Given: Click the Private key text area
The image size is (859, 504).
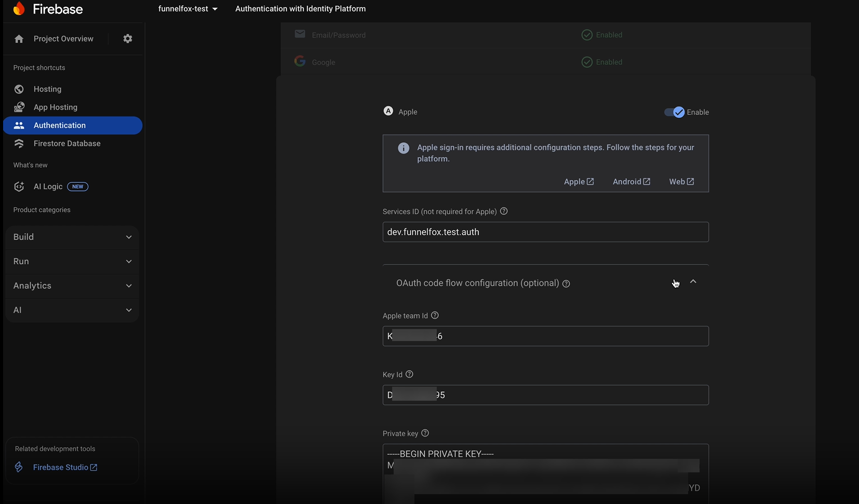Looking at the screenshot, I should pos(545,473).
